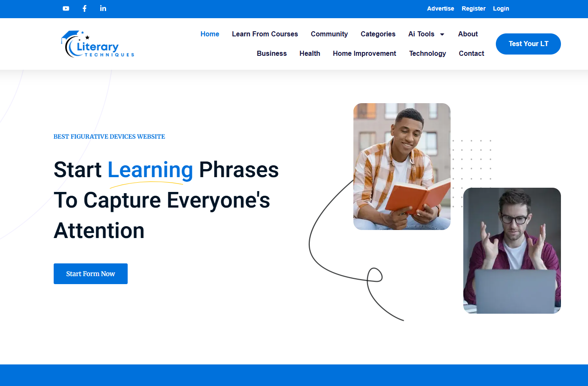Click the Test Your LT button
Image resolution: width=588 pixels, height=386 pixels.
tap(528, 44)
